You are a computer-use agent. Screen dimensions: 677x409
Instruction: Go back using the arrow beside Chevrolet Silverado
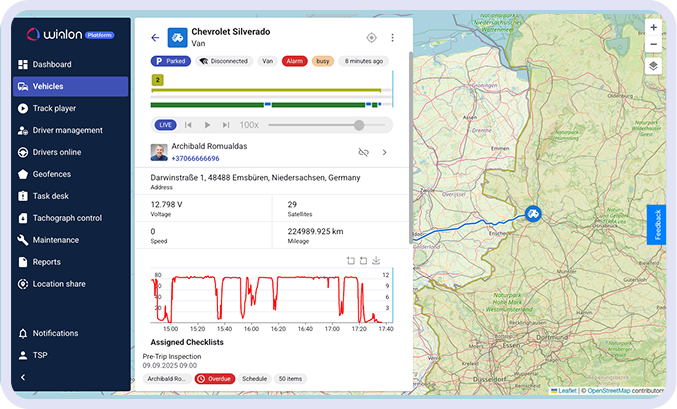coord(155,38)
